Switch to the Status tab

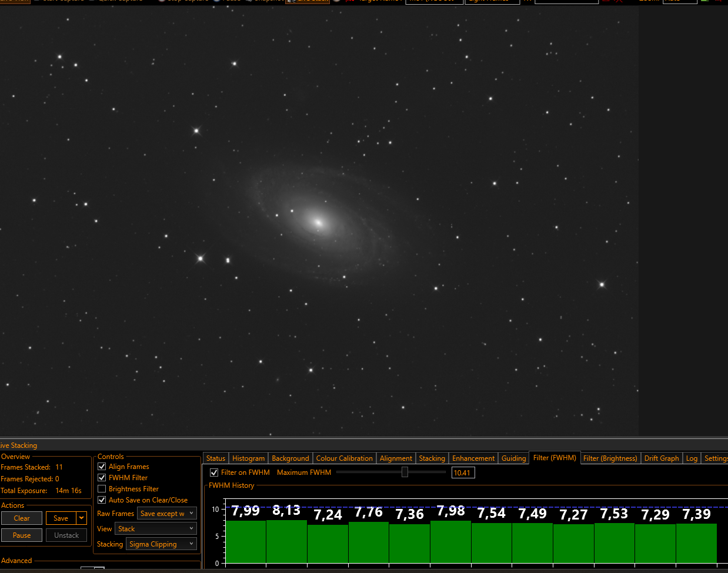click(216, 458)
